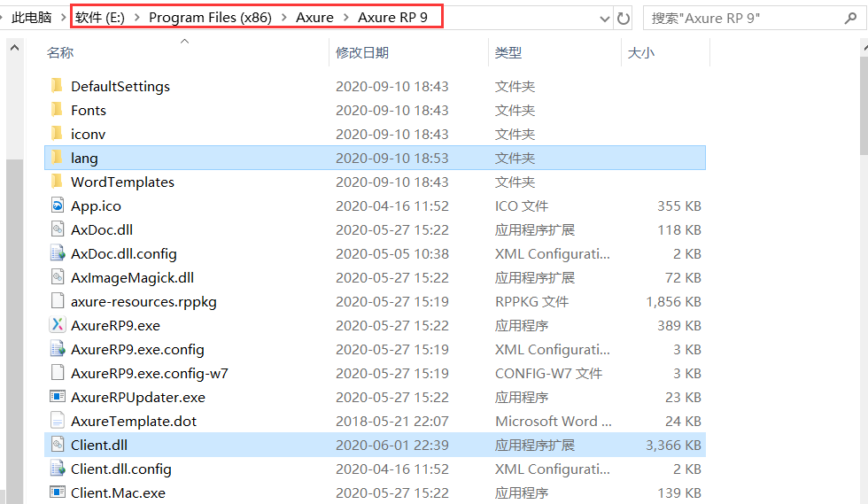Select the axure-resources.rppkg file name
868x504 pixels.
pyautogui.click(x=143, y=302)
